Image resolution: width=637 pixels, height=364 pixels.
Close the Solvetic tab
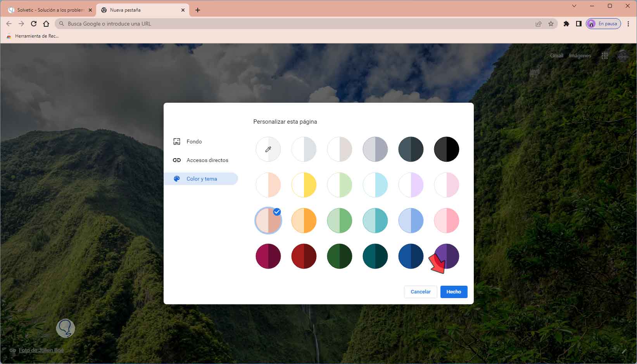[90, 10]
